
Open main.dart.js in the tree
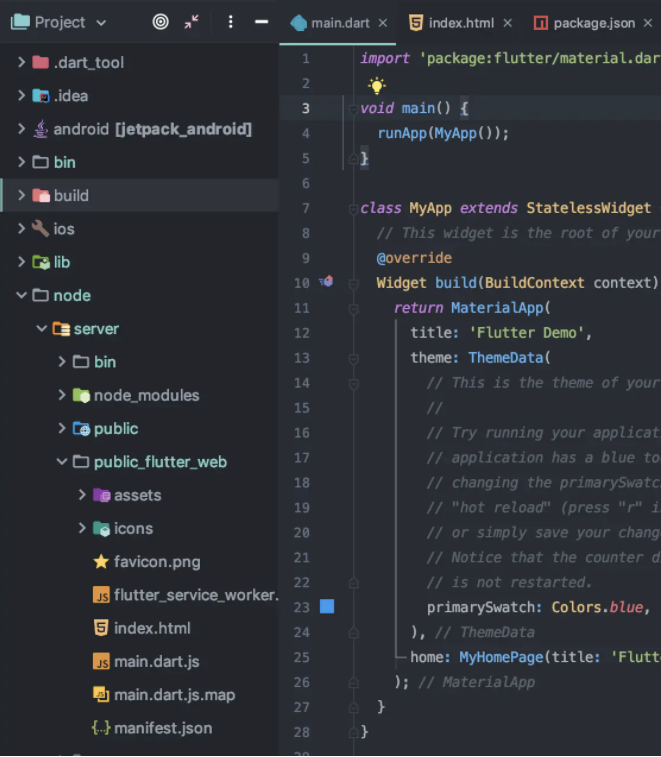point(156,662)
